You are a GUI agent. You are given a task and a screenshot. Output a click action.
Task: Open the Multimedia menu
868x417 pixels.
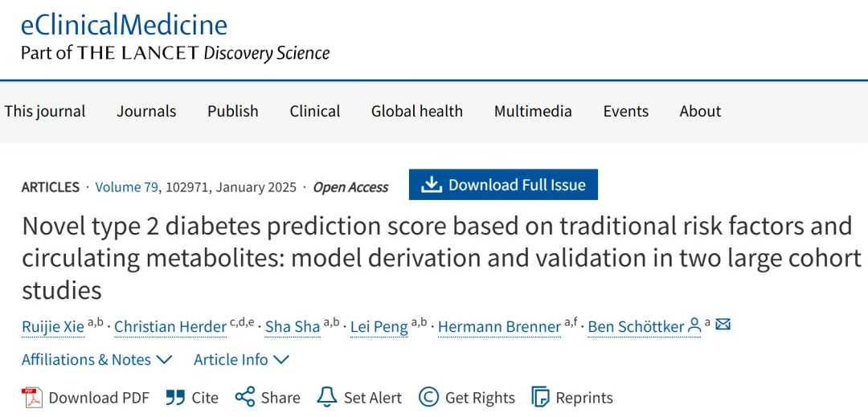[533, 111]
